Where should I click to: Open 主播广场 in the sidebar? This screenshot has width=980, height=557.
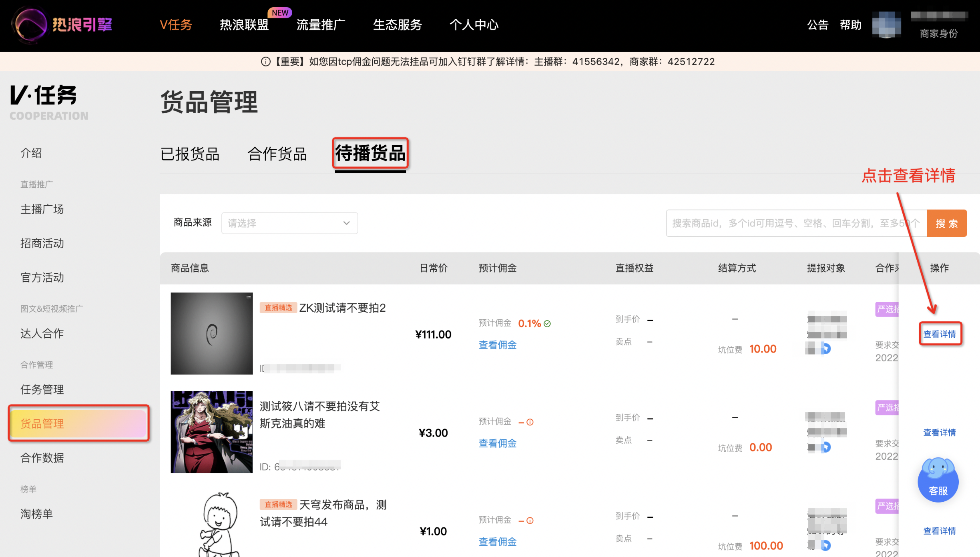pos(42,209)
